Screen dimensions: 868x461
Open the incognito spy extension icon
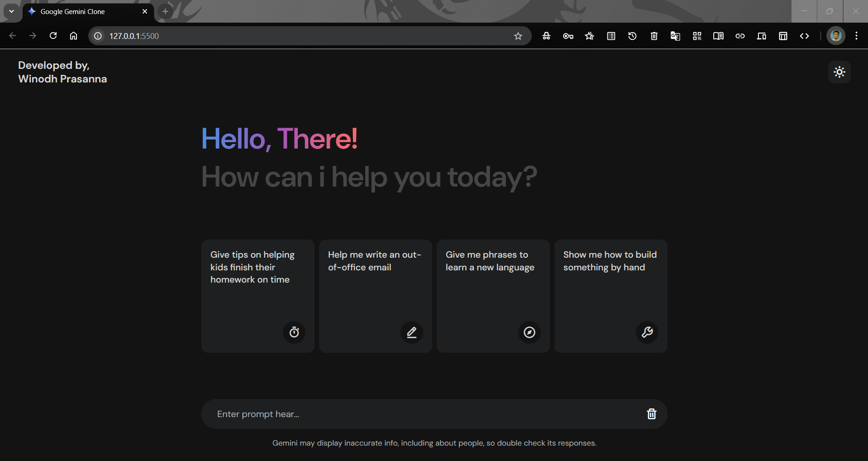tap(546, 36)
